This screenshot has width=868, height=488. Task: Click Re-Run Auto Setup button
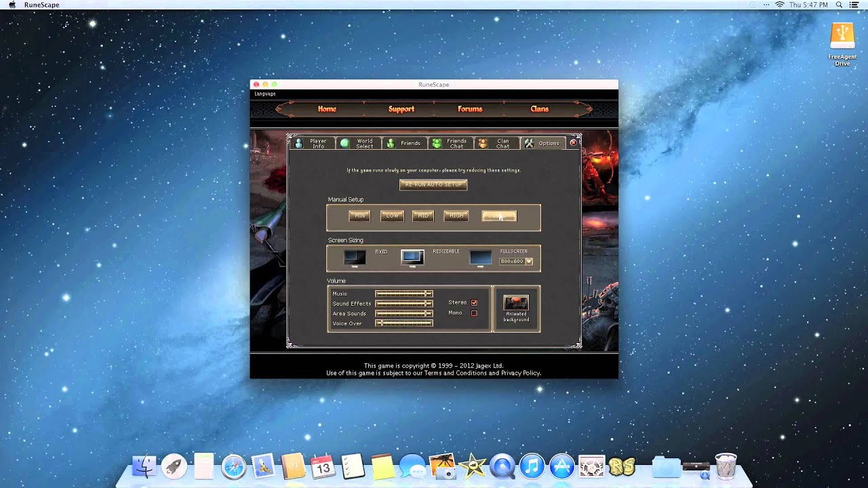[433, 184]
